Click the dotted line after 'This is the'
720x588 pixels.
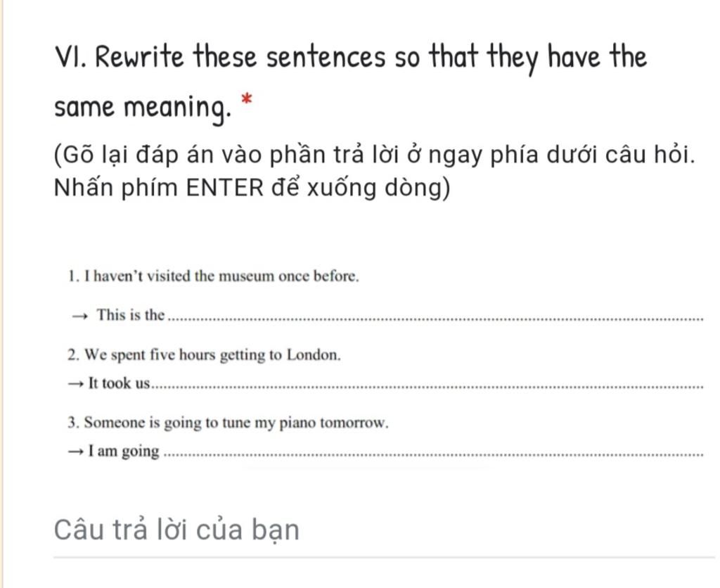tap(435, 318)
